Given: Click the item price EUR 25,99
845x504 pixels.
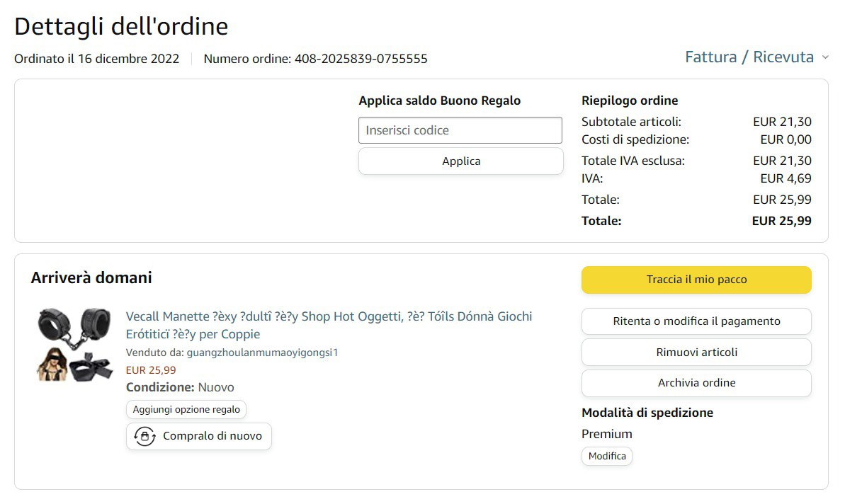Looking at the screenshot, I should pyautogui.click(x=151, y=370).
